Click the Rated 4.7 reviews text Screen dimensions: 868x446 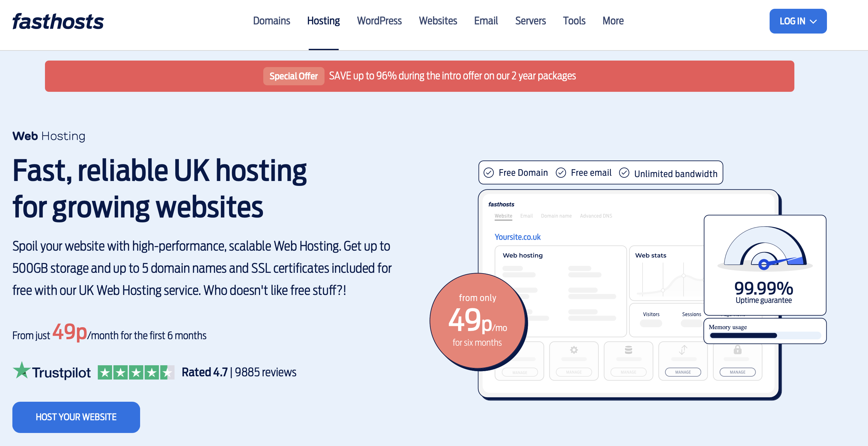(239, 372)
